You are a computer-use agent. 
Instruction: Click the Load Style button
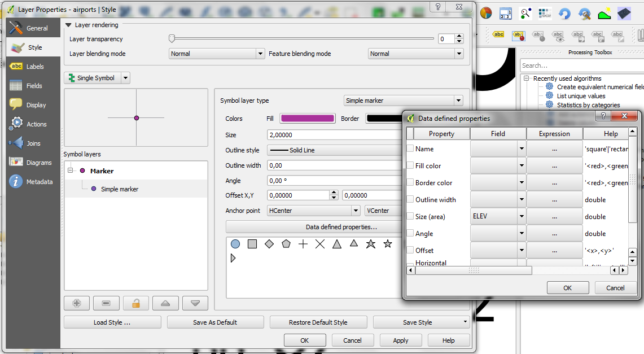pyautogui.click(x=112, y=322)
